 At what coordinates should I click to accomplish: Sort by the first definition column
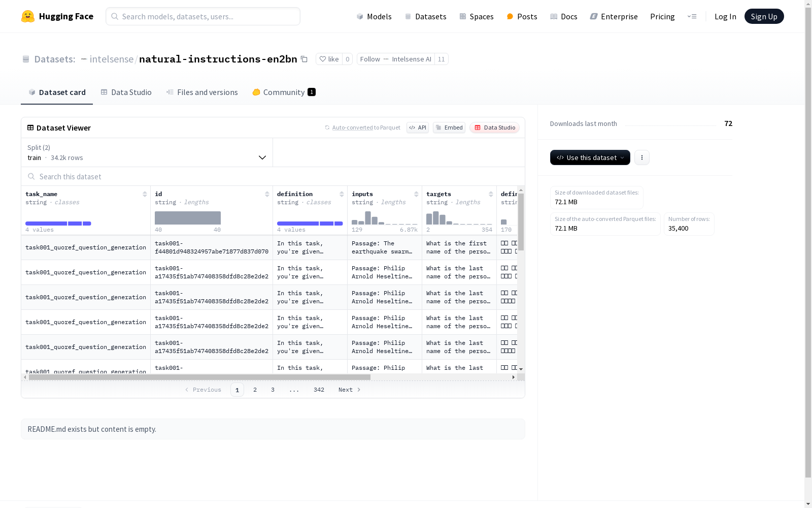click(342, 194)
